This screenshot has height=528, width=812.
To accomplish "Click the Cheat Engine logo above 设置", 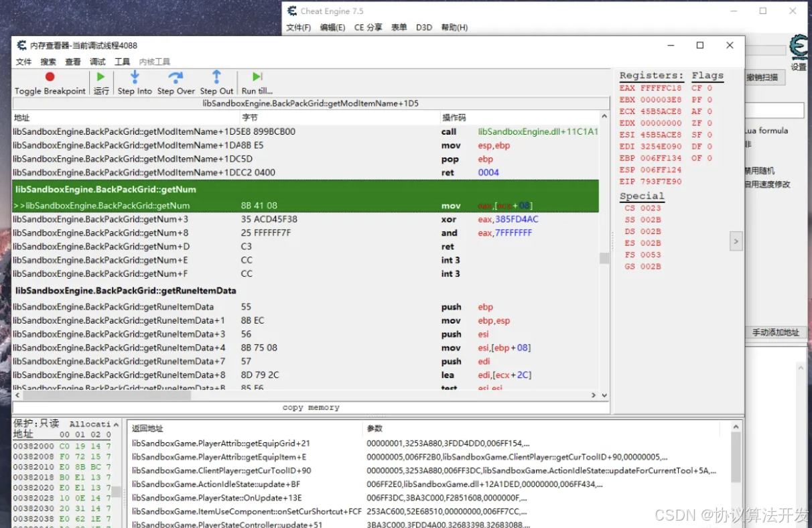I will click(799, 48).
